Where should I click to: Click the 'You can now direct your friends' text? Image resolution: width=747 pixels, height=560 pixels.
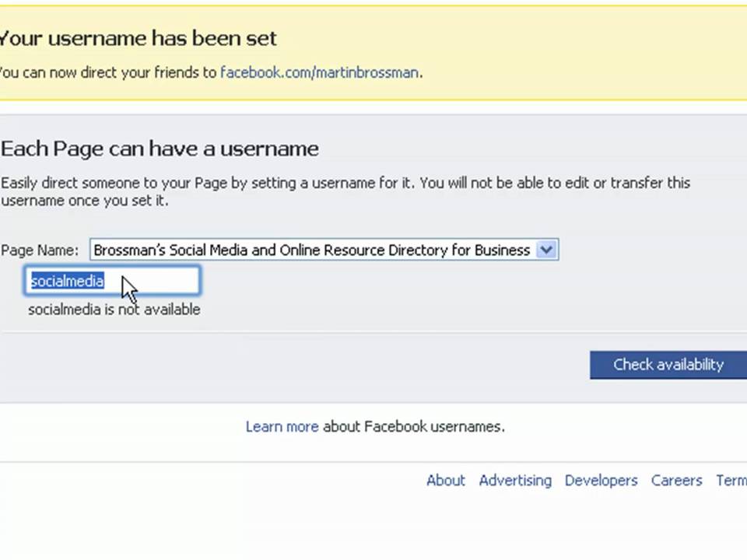107,73
